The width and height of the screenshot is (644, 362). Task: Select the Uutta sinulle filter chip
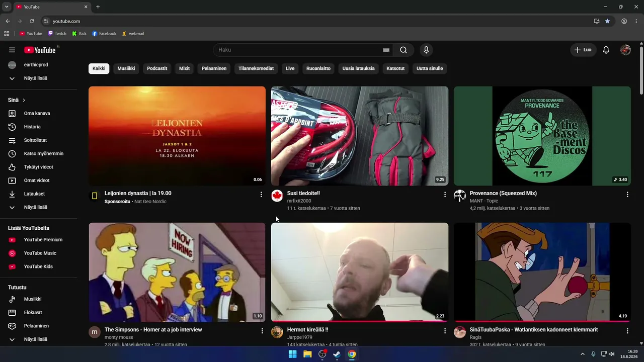coord(430,68)
